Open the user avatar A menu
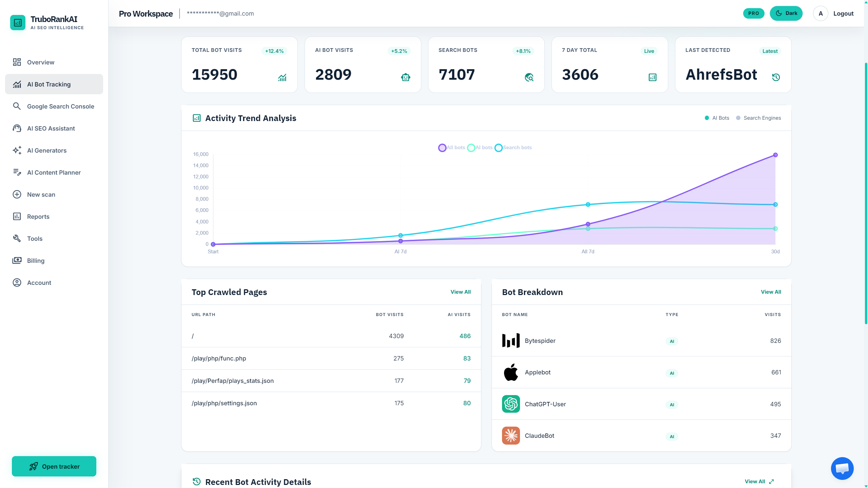Image resolution: width=868 pixels, height=488 pixels. pyautogui.click(x=821, y=14)
